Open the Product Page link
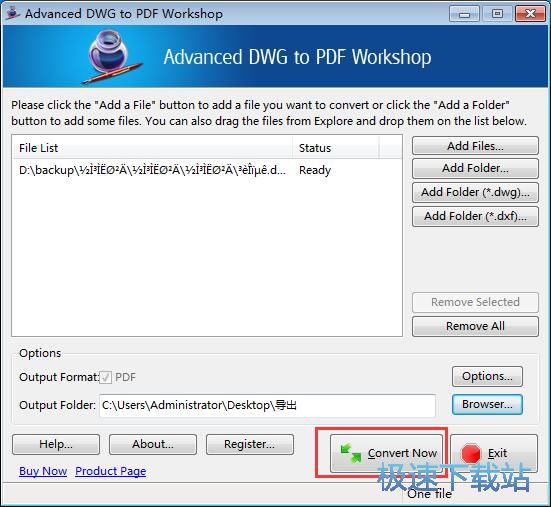Image resolution: width=551 pixels, height=507 pixels. [111, 471]
